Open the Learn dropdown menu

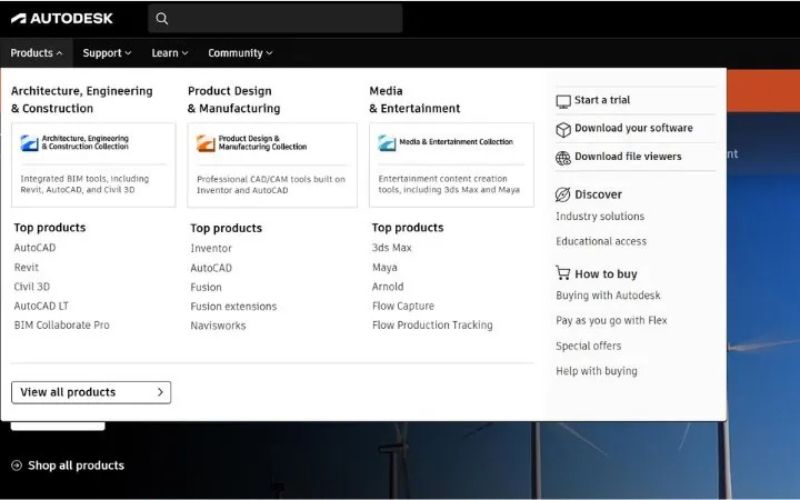[x=169, y=53]
